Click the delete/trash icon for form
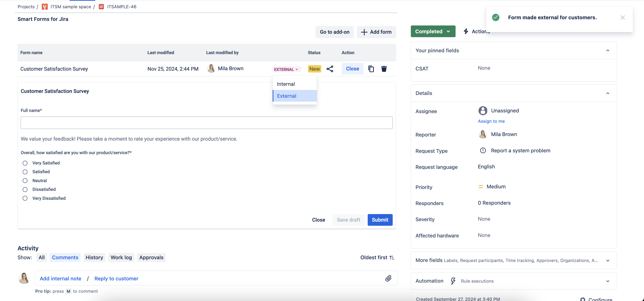 pos(384,69)
